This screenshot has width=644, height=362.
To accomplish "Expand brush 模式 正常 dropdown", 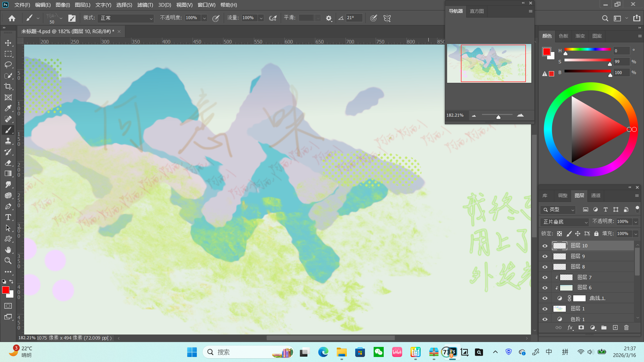I will point(126,18).
